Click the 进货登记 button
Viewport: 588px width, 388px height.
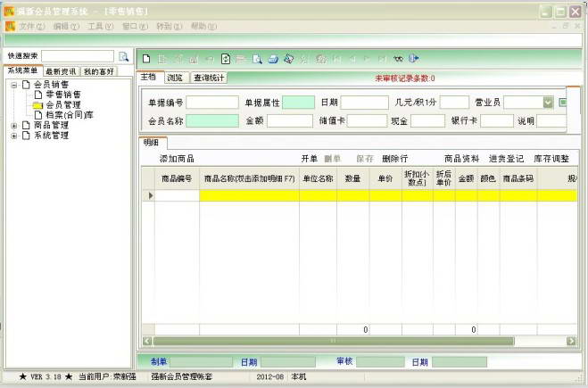coord(506,159)
